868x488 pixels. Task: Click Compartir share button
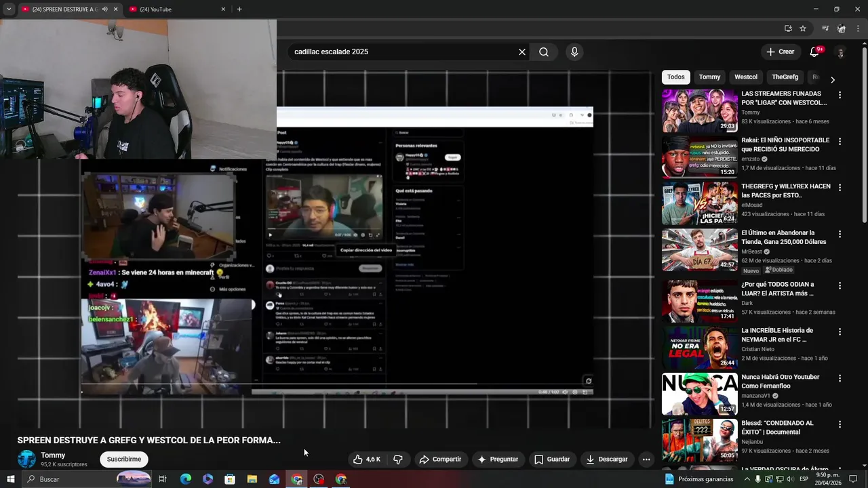pyautogui.click(x=440, y=460)
